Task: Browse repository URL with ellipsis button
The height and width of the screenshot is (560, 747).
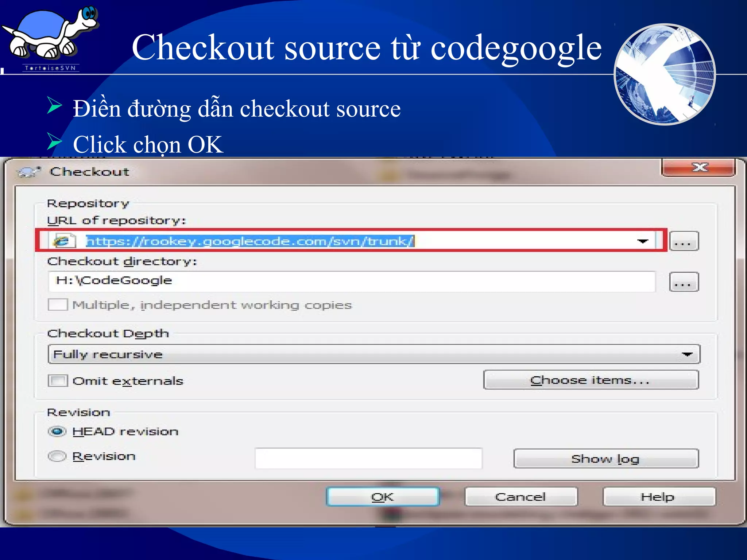Action: pos(684,241)
